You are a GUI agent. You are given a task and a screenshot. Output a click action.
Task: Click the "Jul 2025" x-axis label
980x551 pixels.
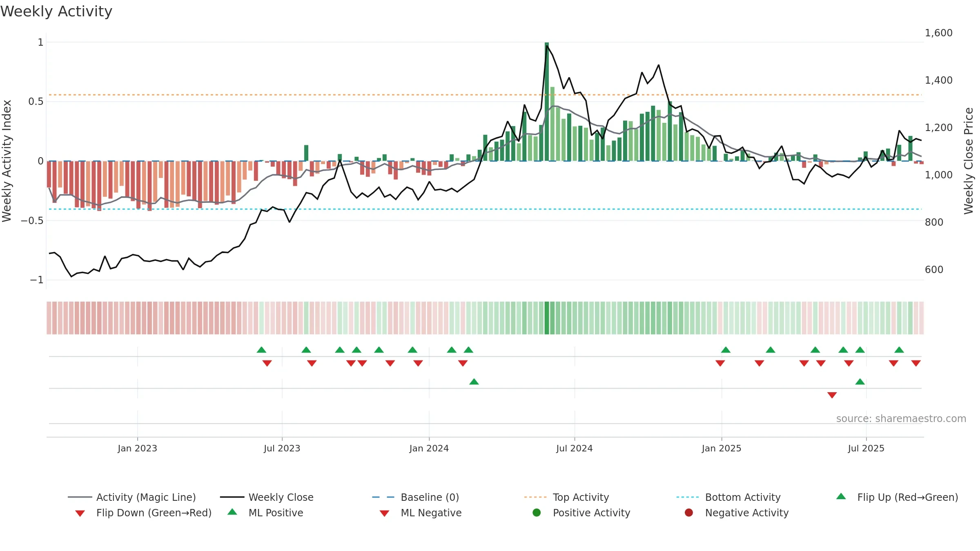point(866,448)
